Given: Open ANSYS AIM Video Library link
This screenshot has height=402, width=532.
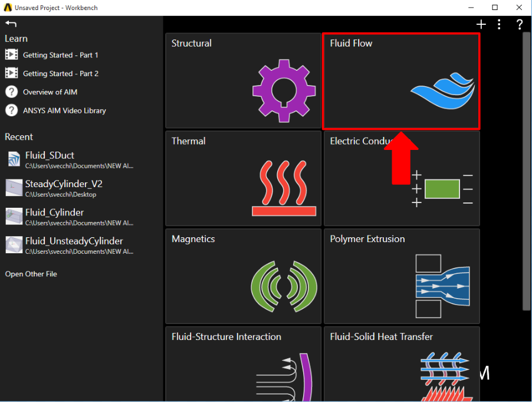Looking at the screenshot, I should click(64, 111).
